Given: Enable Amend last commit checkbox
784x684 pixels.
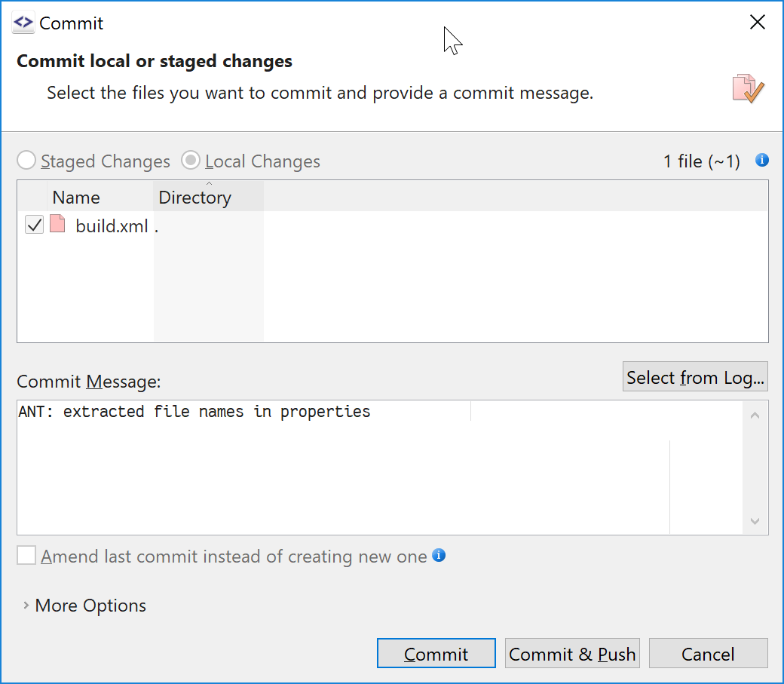Looking at the screenshot, I should [x=26, y=555].
